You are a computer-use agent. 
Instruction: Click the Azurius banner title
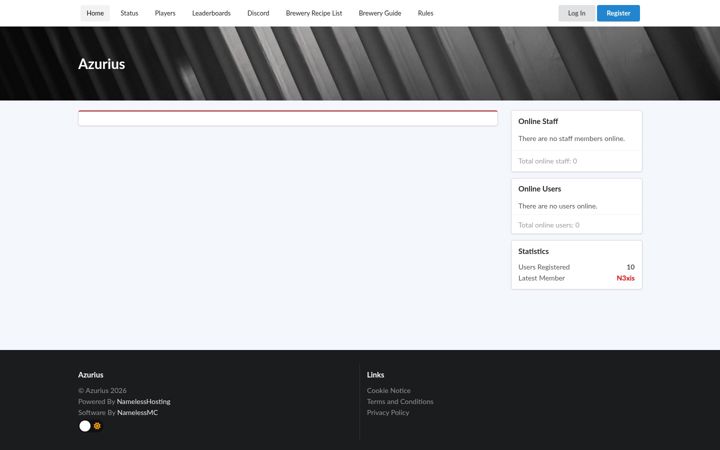101,64
